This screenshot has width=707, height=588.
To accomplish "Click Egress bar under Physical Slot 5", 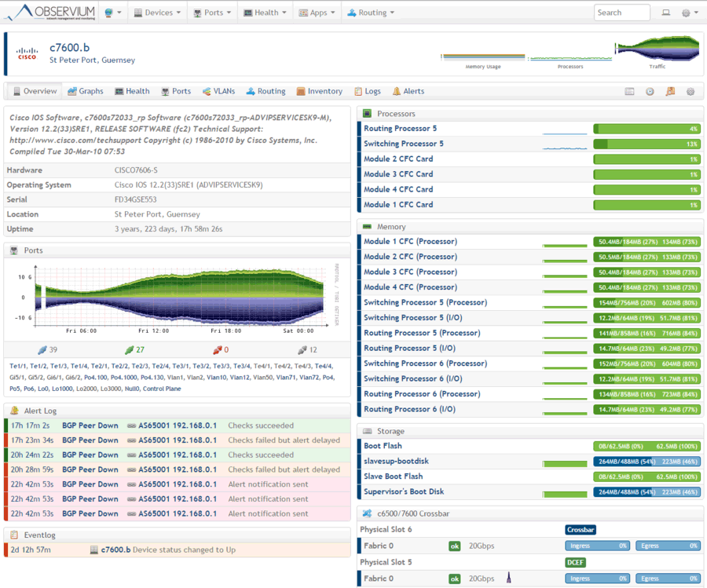I will (668, 579).
